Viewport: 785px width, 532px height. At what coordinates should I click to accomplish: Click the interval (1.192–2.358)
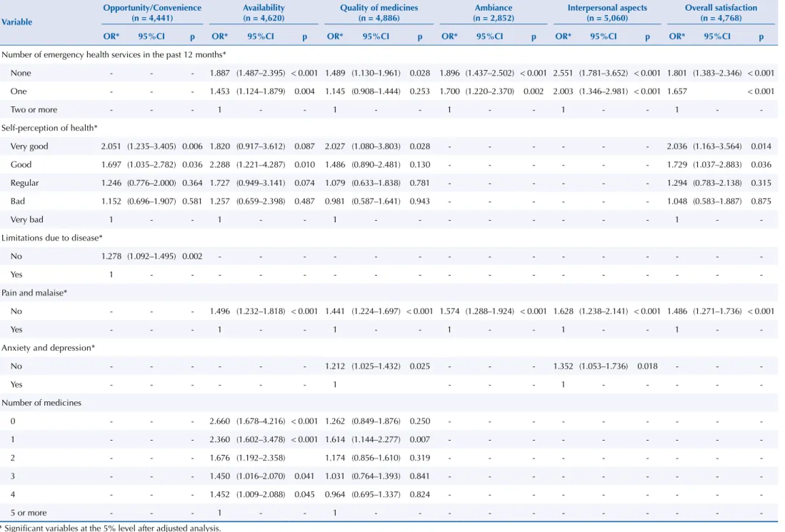261,458
